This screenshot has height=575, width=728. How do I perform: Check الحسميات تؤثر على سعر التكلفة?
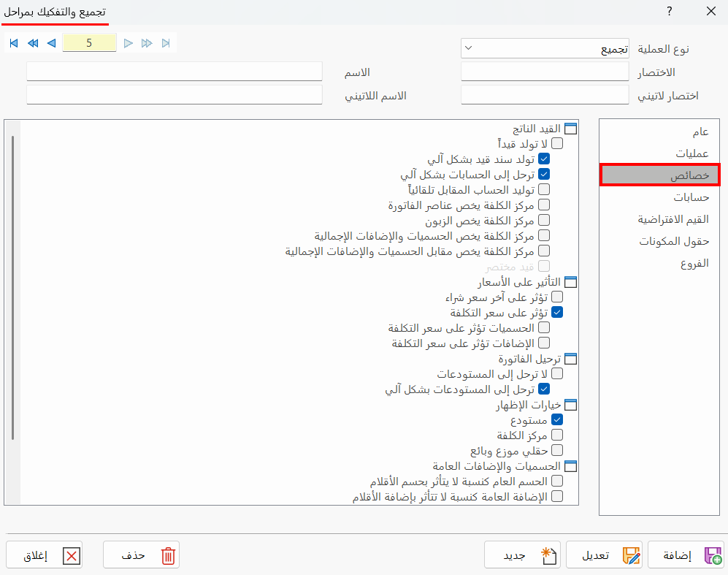coord(544,327)
